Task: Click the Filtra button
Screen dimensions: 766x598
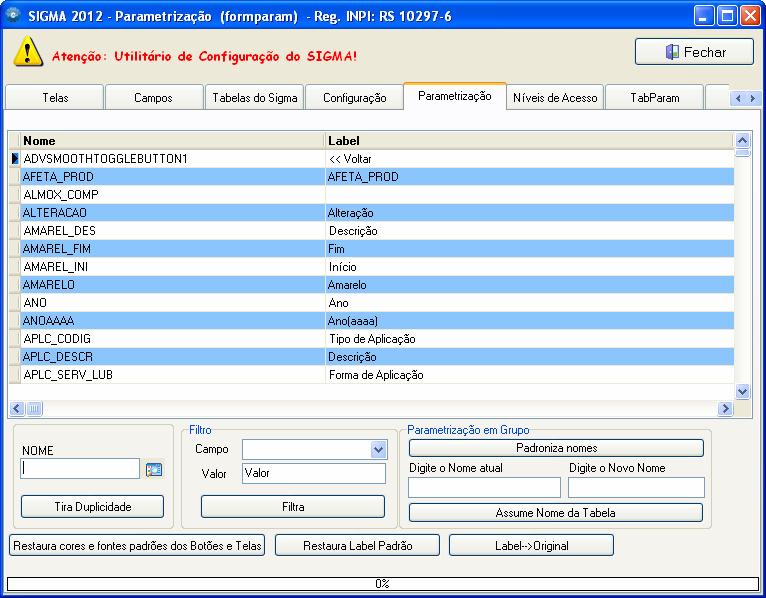Action: [293, 507]
